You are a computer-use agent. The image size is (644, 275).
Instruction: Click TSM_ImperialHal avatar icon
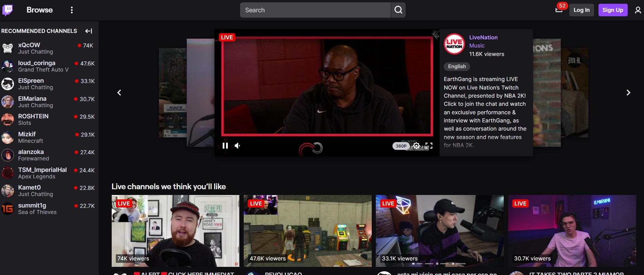7,173
